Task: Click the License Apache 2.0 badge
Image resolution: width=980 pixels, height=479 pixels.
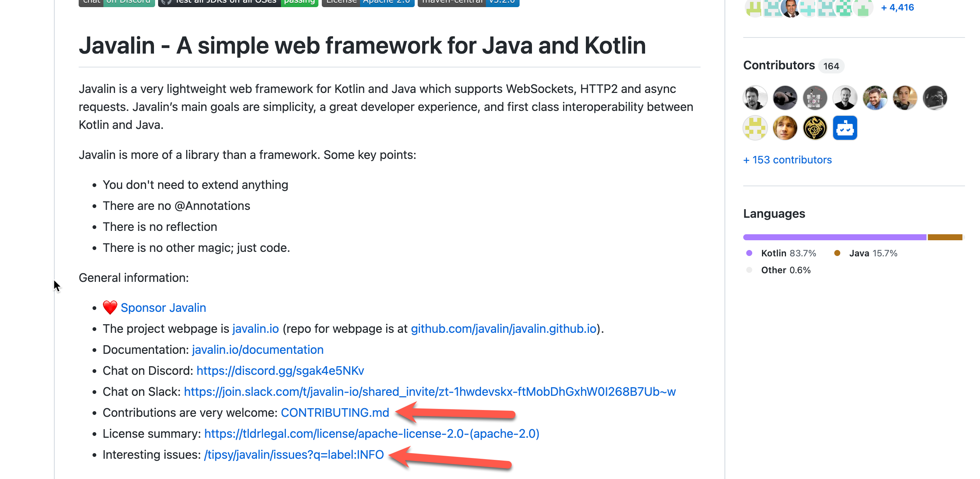Action: point(368,2)
